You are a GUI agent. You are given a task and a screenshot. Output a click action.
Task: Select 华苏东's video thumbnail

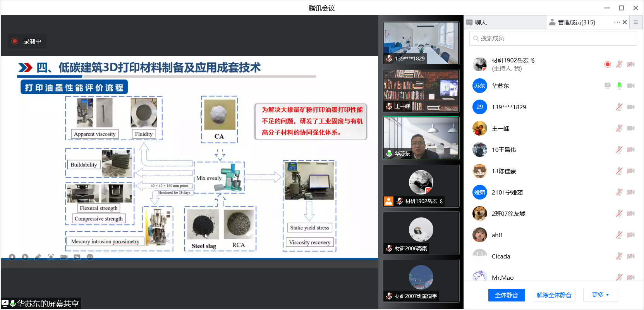click(x=421, y=138)
